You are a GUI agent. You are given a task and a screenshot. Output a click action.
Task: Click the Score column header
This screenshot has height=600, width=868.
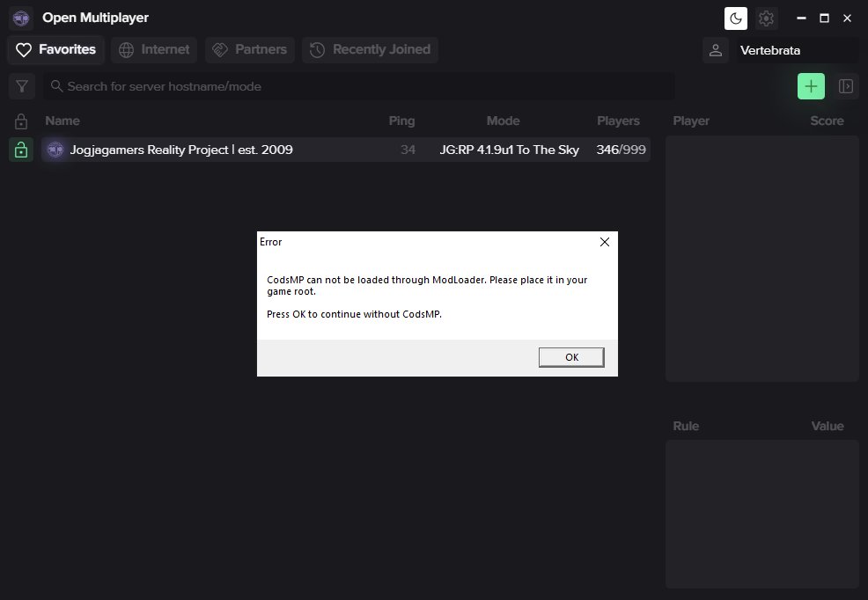coord(827,121)
